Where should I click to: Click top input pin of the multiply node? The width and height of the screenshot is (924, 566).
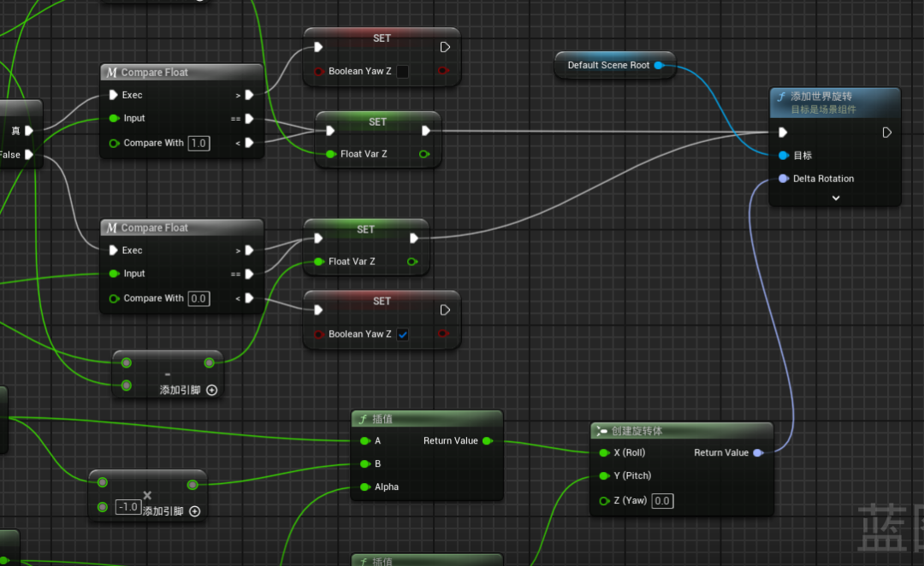103,482
